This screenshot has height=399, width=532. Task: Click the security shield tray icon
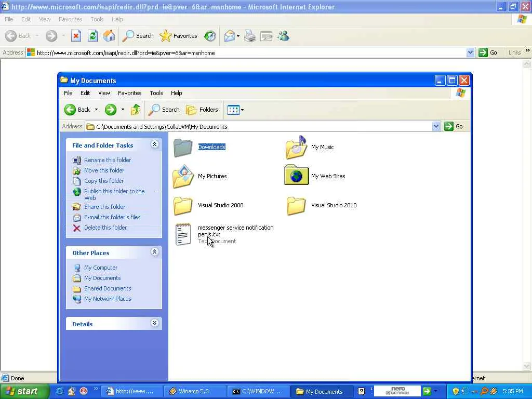pos(456,391)
